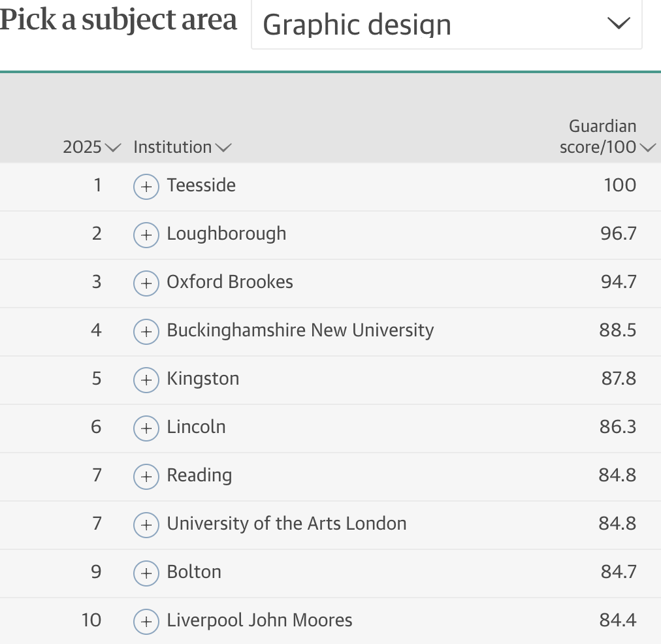Click the Teesside institution name
The width and height of the screenshot is (661, 644).
[x=201, y=185]
